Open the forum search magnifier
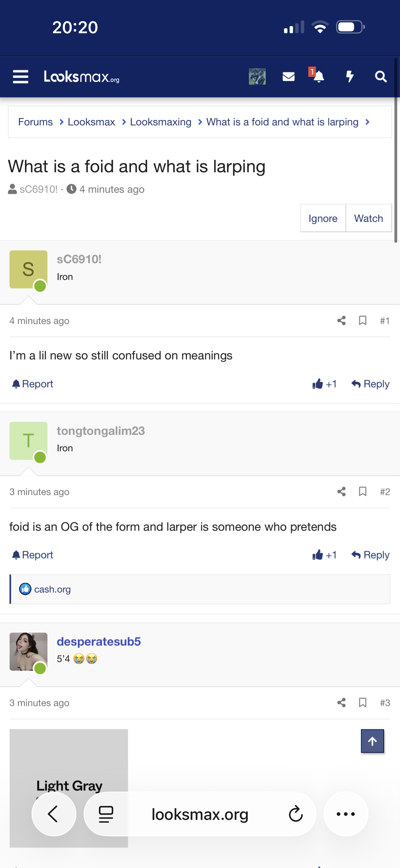The image size is (400, 868). [x=381, y=77]
